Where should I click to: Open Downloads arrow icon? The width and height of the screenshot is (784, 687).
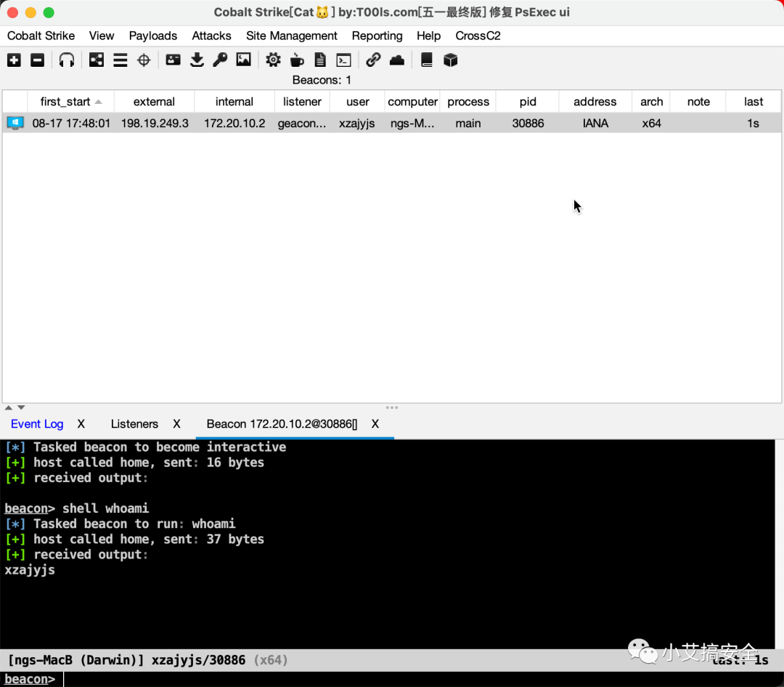click(197, 60)
